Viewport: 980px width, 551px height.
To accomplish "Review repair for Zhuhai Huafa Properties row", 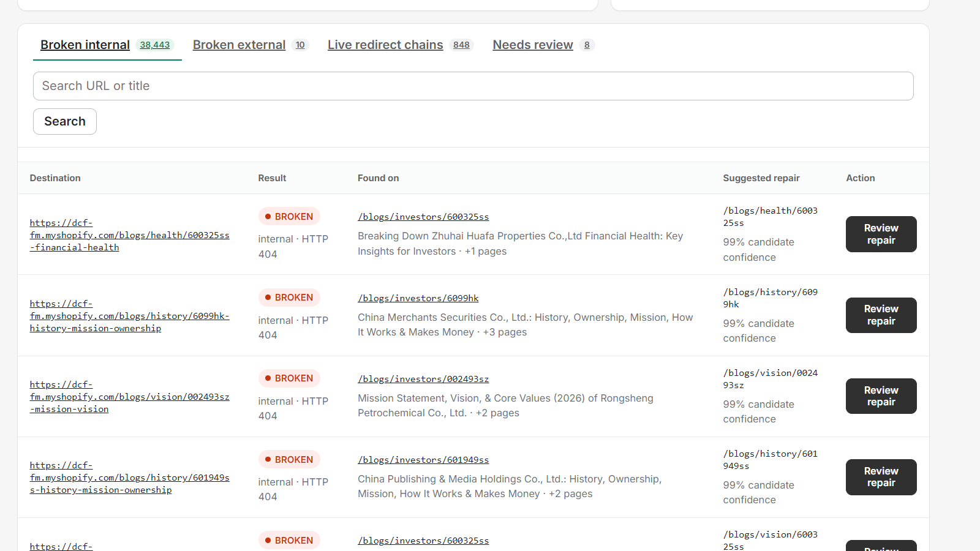I will pyautogui.click(x=881, y=234).
